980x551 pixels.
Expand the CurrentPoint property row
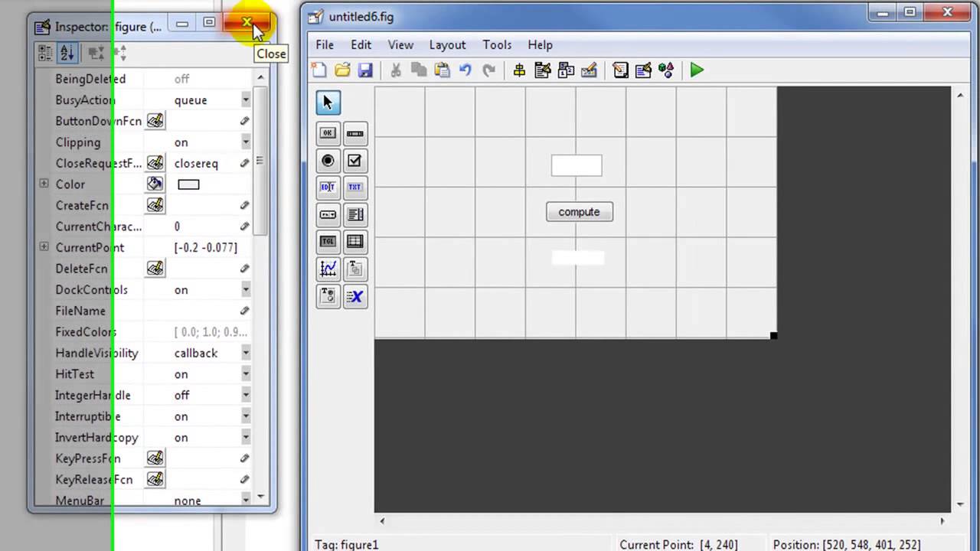point(44,247)
